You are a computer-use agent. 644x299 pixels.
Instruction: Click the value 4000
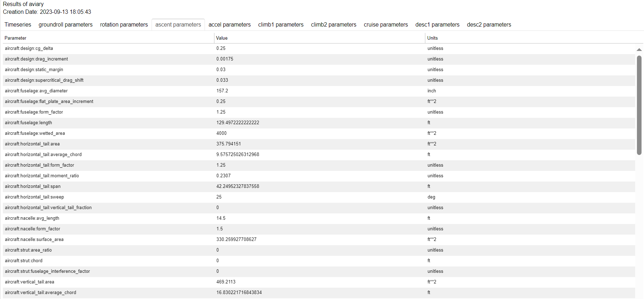click(221, 133)
